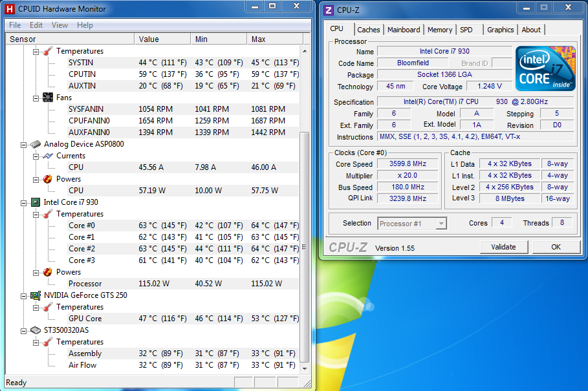Collapse the top Temperatures node
The height and width of the screenshot is (391, 588).
[36, 52]
